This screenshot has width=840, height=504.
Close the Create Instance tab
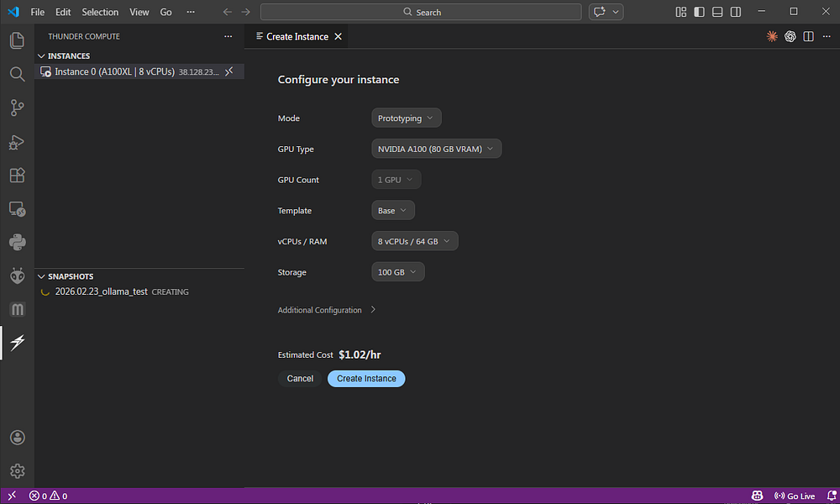pos(338,36)
